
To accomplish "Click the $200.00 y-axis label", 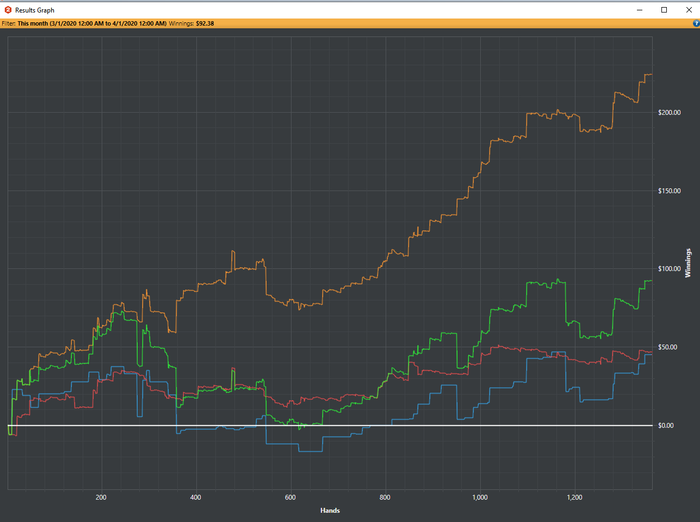I will click(x=669, y=113).
